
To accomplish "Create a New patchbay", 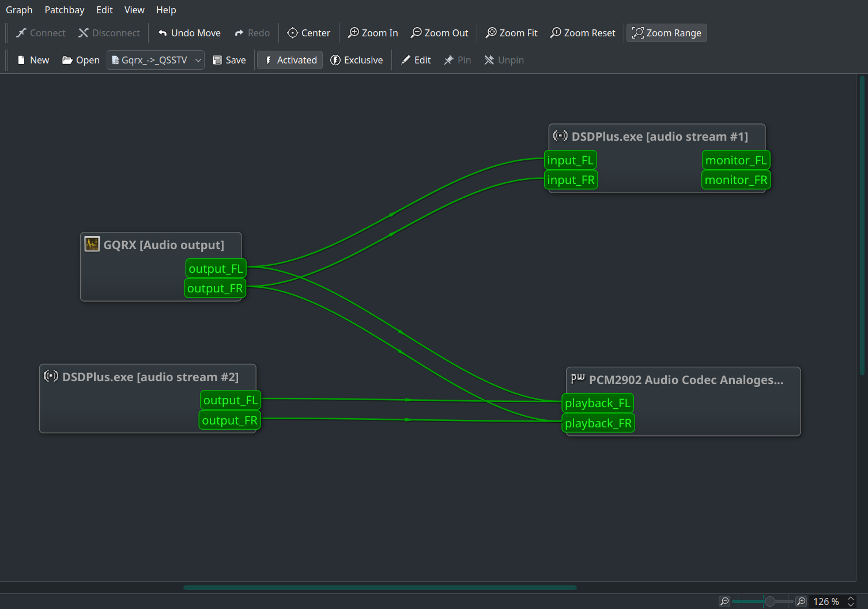I will (33, 60).
